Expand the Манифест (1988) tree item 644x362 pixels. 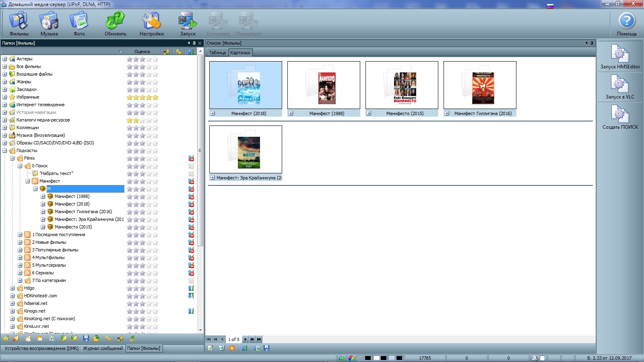[43, 197]
